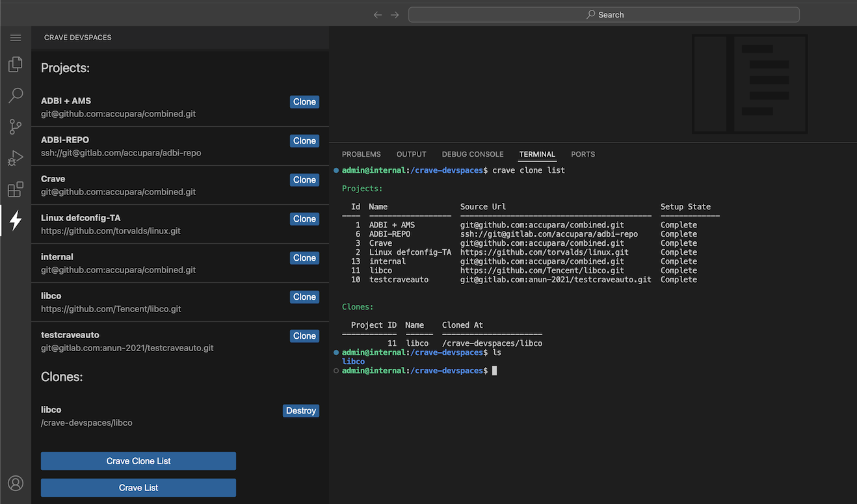Clone the libco project
Viewport: 857px width, 504px height.
click(x=304, y=297)
